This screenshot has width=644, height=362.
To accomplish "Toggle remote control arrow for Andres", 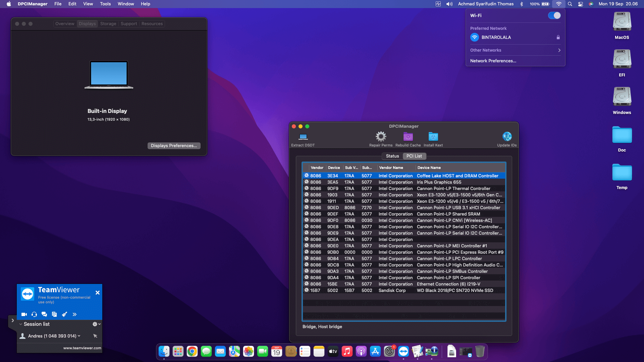I will pyautogui.click(x=95, y=336).
